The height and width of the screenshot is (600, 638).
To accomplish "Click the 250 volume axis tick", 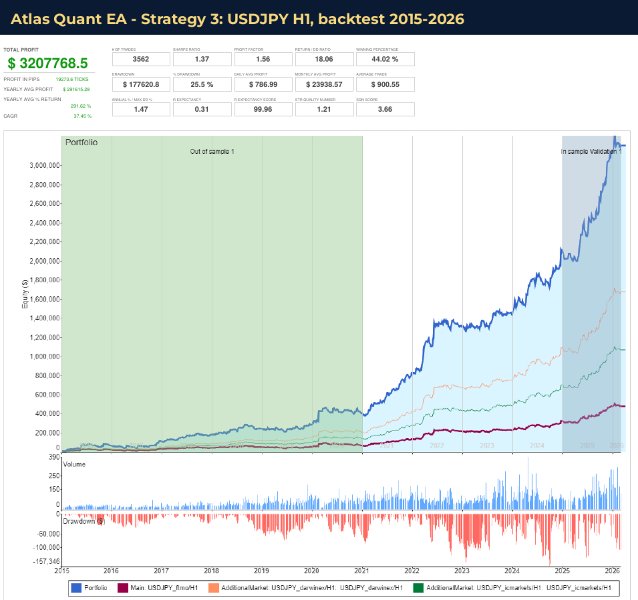I will point(55,476).
